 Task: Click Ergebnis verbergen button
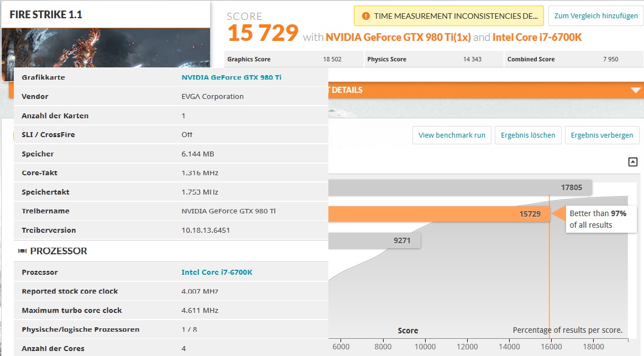(601, 135)
